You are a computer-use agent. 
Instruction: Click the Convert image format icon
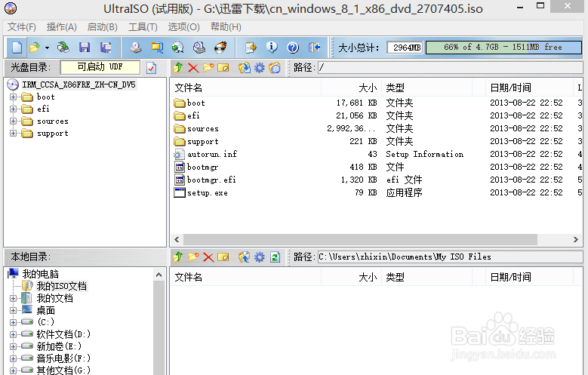coord(157,48)
